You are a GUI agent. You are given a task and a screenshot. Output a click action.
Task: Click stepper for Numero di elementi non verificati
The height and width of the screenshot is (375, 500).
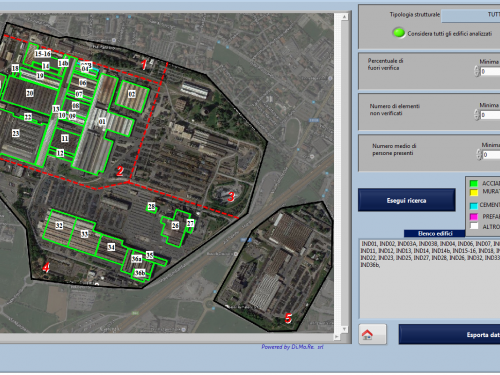(x=477, y=115)
